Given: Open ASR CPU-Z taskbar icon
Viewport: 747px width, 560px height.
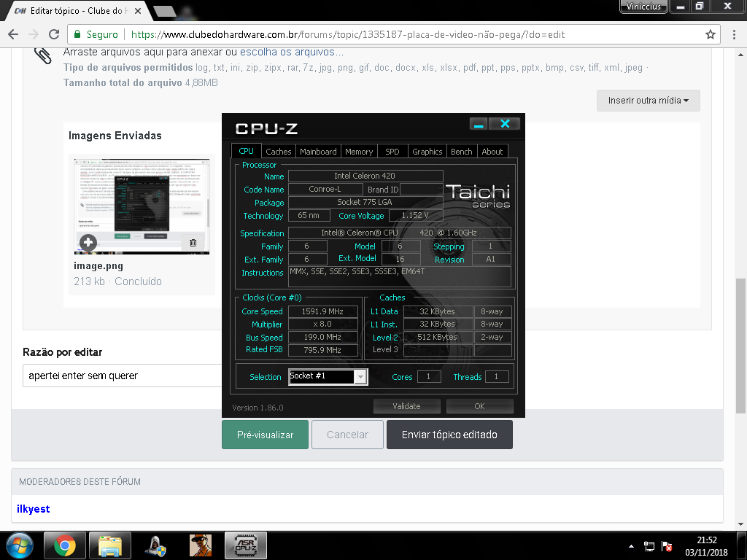Looking at the screenshot, I should (x=246, y=545).
